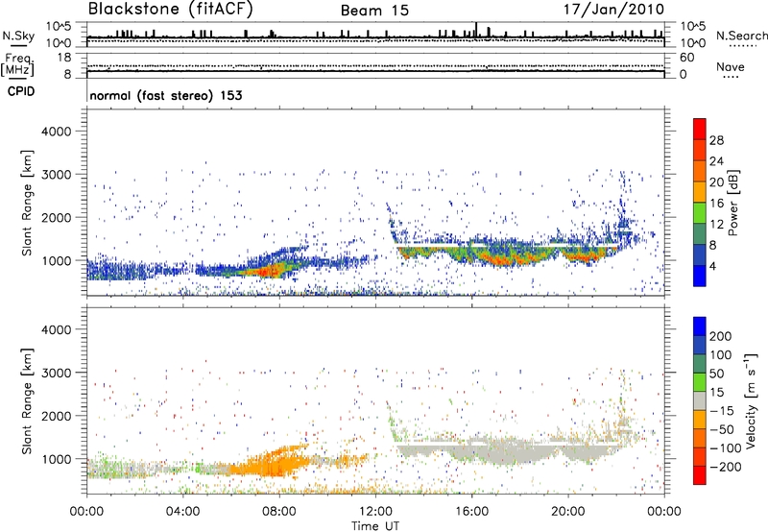Viewport: 768px width, 532px height.
Task: Click the '-15' tick on the velocity colorbar
Action: pos(722,411)
